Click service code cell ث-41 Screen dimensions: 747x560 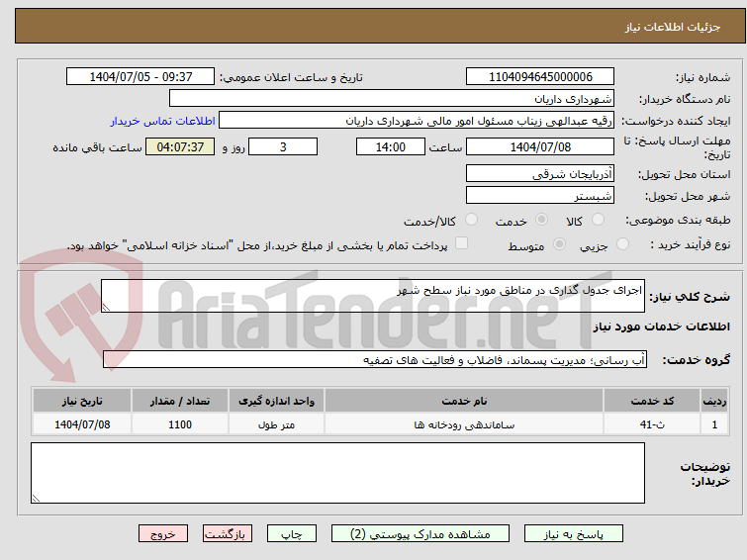point(652,424)
